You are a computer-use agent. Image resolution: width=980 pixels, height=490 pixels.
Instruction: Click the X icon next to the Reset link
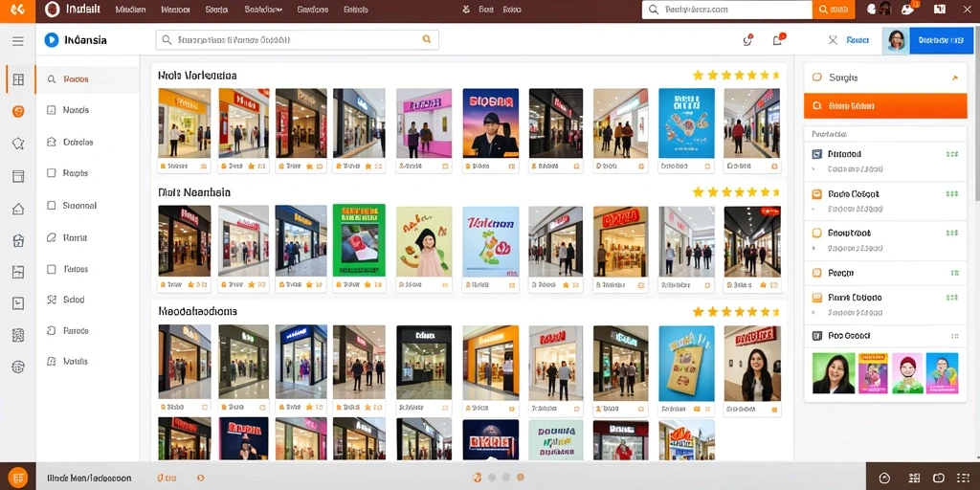[833, 40]
